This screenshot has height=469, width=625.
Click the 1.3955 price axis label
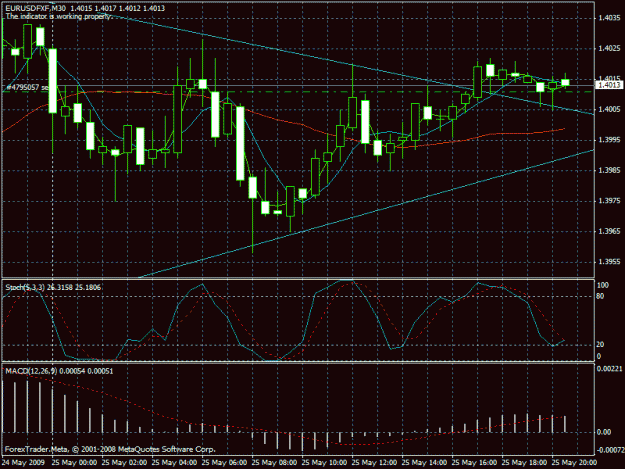coord(609,262)
